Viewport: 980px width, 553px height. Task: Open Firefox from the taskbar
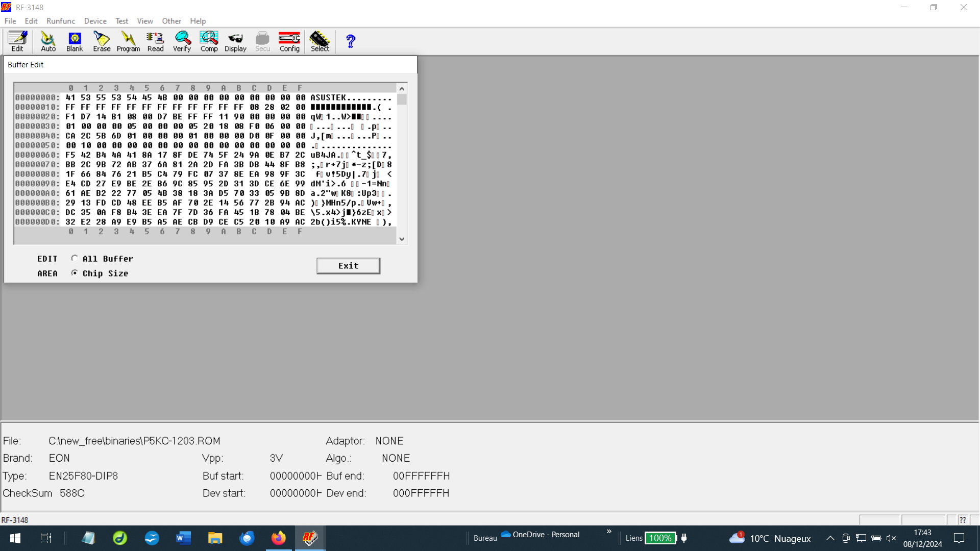tap(278, 538)
